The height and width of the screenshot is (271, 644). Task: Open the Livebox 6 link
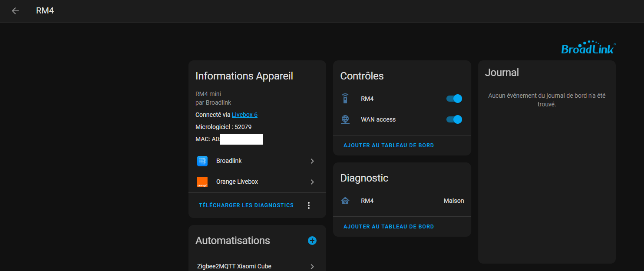[244, 115]
